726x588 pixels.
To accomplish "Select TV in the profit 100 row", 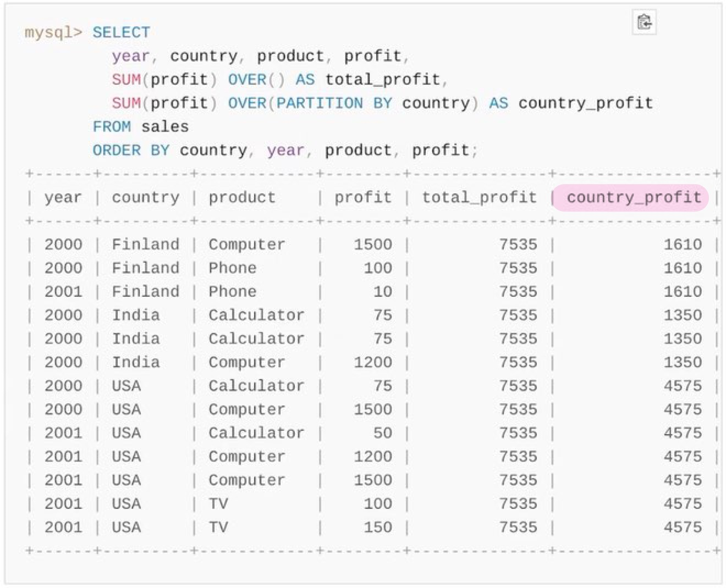I will pyautogui.click(x=218, y=504).
